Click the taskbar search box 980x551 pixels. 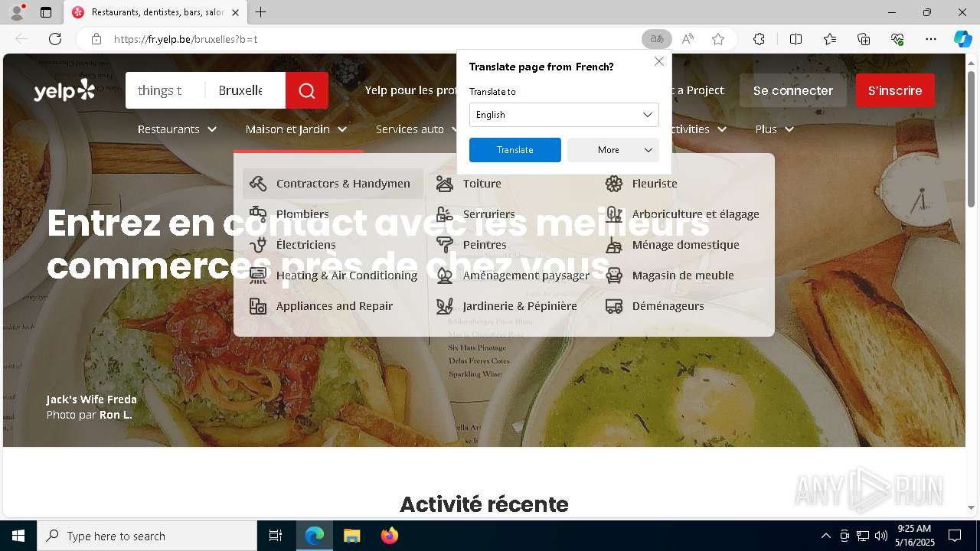147,536
